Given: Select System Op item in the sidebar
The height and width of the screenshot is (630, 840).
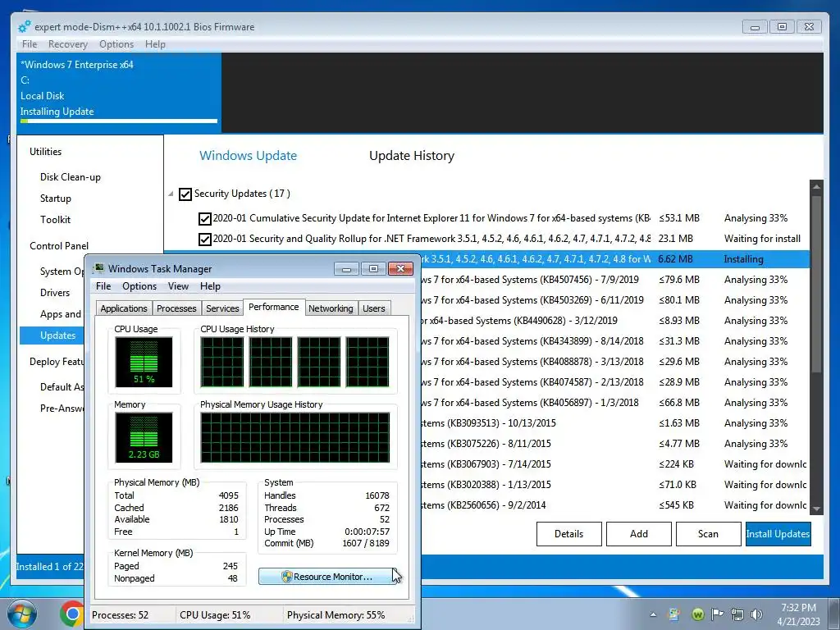Looking at the screenshot, I should click(x=62, y=271).
